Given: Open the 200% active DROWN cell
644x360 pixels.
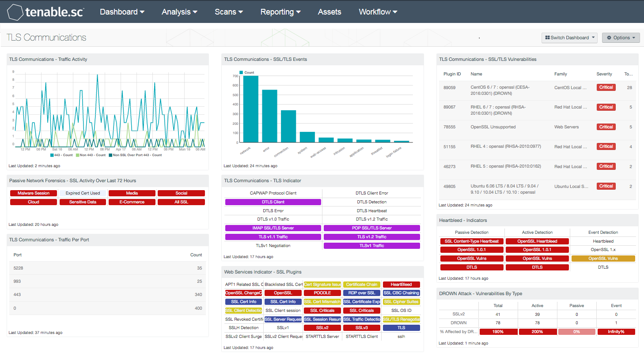Looking at the screenshot, I should click(x=537, y=332).
